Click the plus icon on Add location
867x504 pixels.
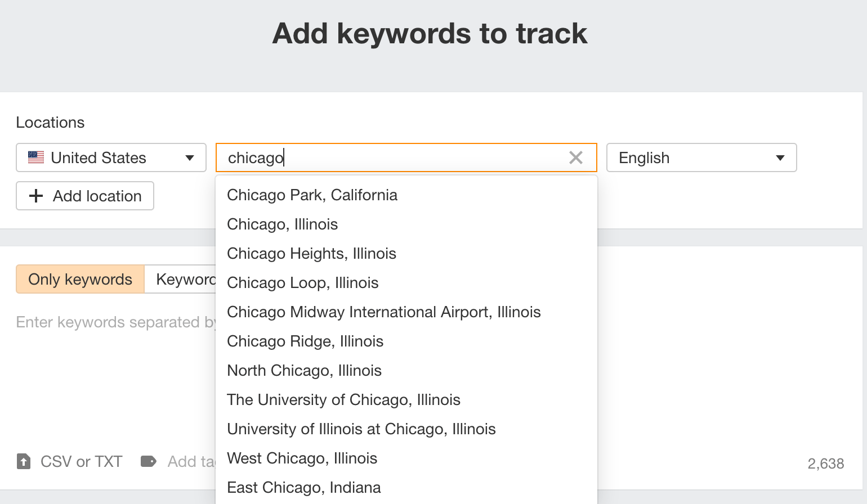(x=36, y=196)
